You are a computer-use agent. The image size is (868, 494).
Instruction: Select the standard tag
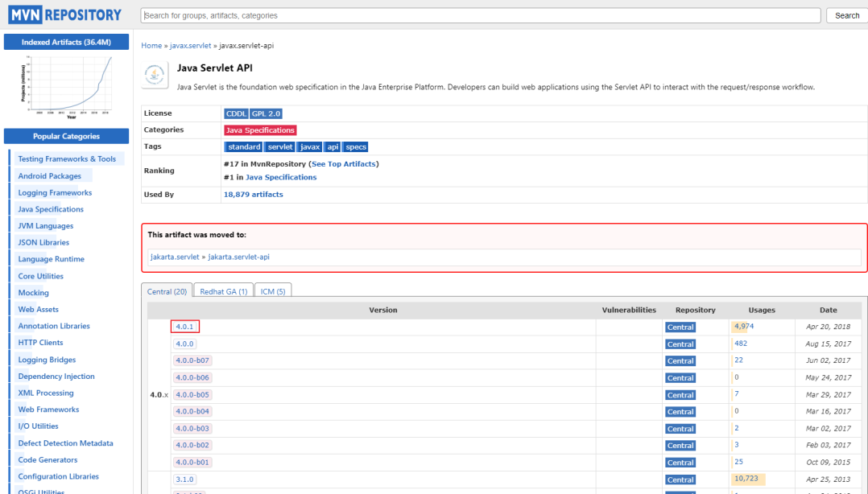pos(243,146)
